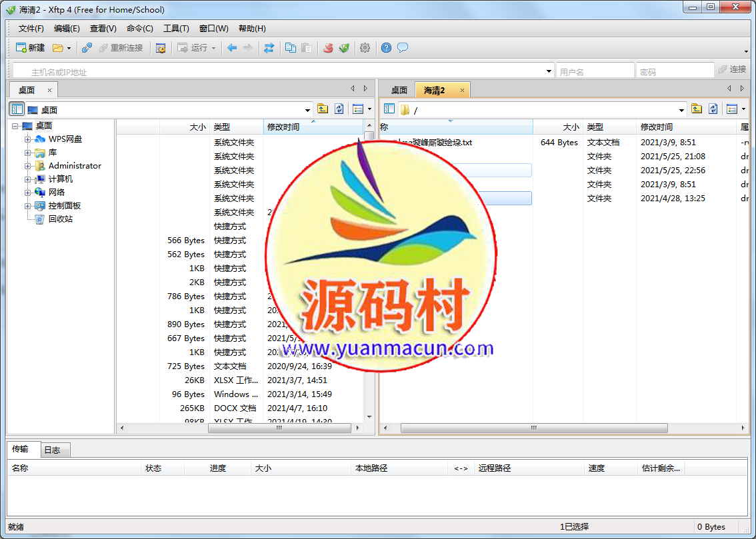
Task: Switch to the 日志 tab
Action: tap(52, 450)
